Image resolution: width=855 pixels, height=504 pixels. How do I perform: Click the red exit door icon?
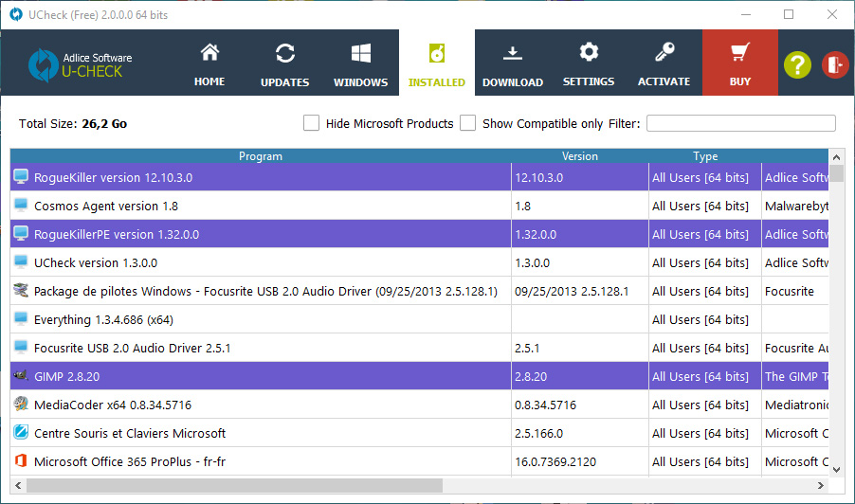[x=835, y=64]
